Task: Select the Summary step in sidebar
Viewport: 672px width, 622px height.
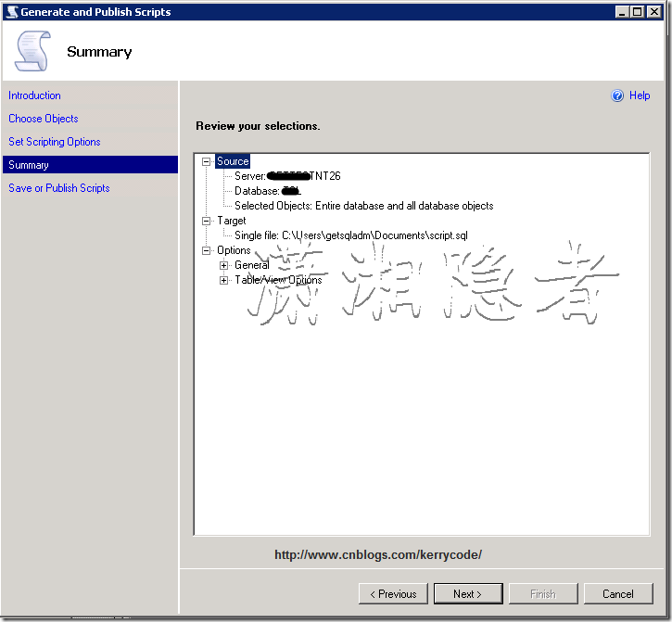Action: [29, 165]
